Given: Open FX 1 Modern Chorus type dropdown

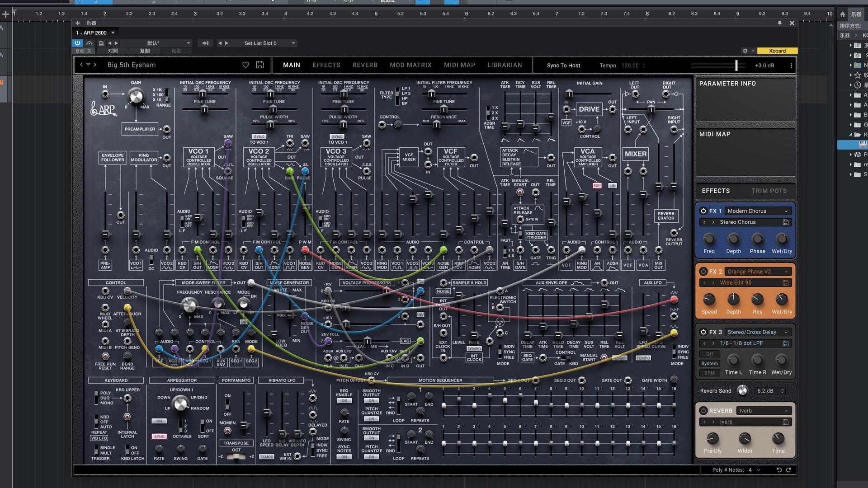Looking at the screenshot, I should (x=758, y=211).
